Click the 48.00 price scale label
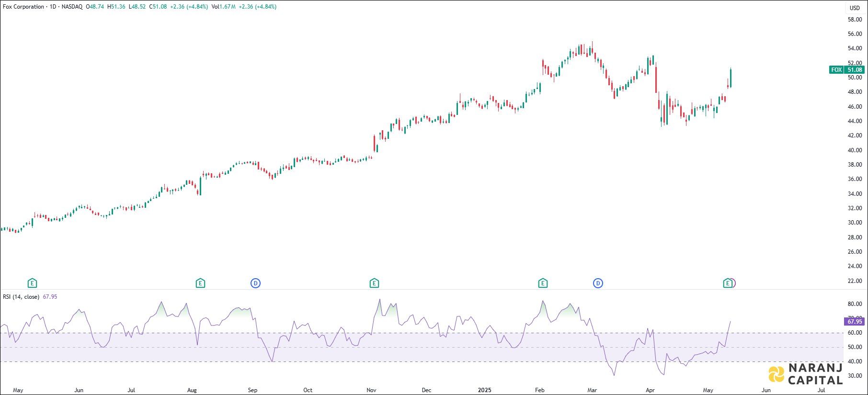Image resolution: width=868 pixels, height=395 pixels. pos(855,92)
